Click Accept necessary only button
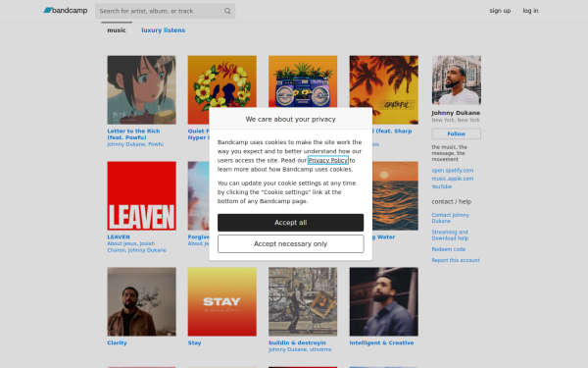 pyautogui.click(x=291, y=244)
